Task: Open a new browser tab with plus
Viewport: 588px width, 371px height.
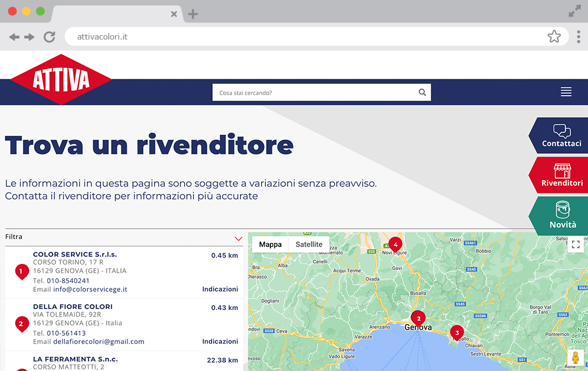Action: click(193, 14)
